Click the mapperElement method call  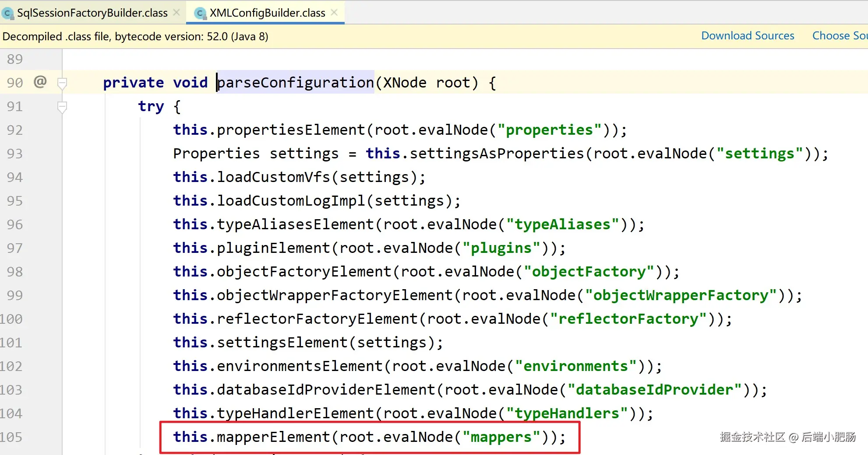point(273,437)
